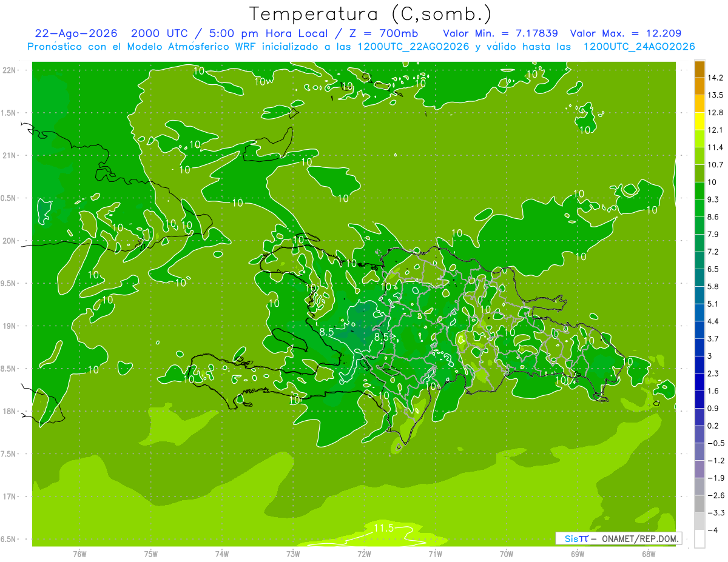The height and width of the screenshot is (562, 728).
Task: Click the Temperatura (C,somb.) chart title
Action: coord(369,14)
